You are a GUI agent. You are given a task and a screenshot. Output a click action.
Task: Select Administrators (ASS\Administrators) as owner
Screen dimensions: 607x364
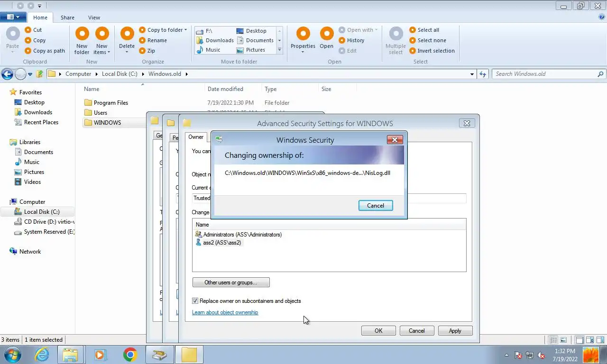coord(239,235)
